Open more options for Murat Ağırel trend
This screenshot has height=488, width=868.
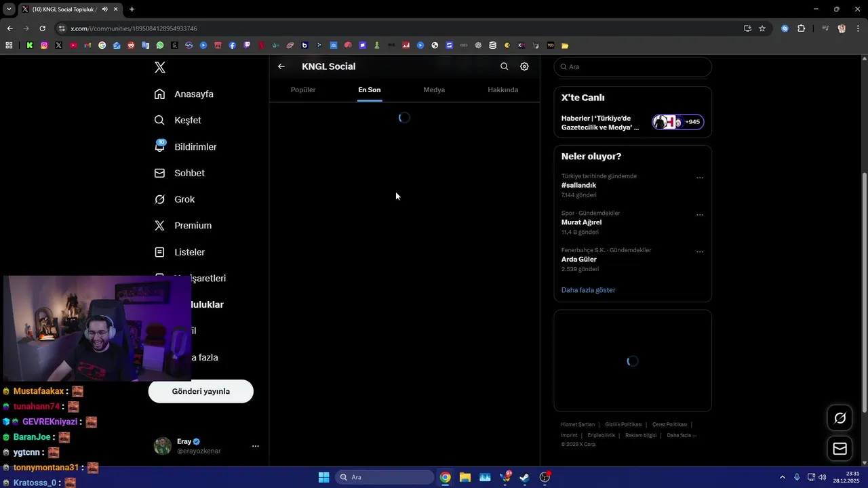pos(700,216)
